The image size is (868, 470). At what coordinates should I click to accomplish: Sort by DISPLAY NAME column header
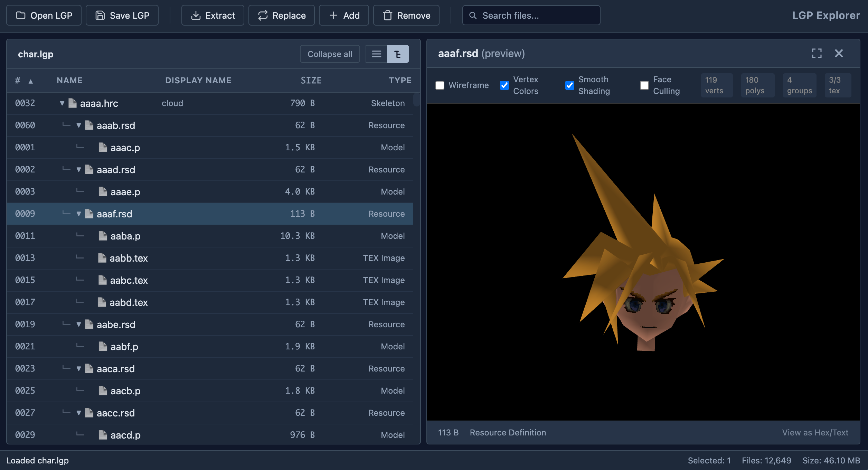tap(198, 81)
